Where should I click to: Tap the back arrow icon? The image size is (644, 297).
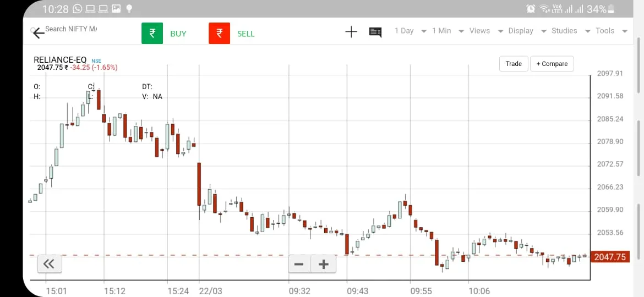pos(38,33)
